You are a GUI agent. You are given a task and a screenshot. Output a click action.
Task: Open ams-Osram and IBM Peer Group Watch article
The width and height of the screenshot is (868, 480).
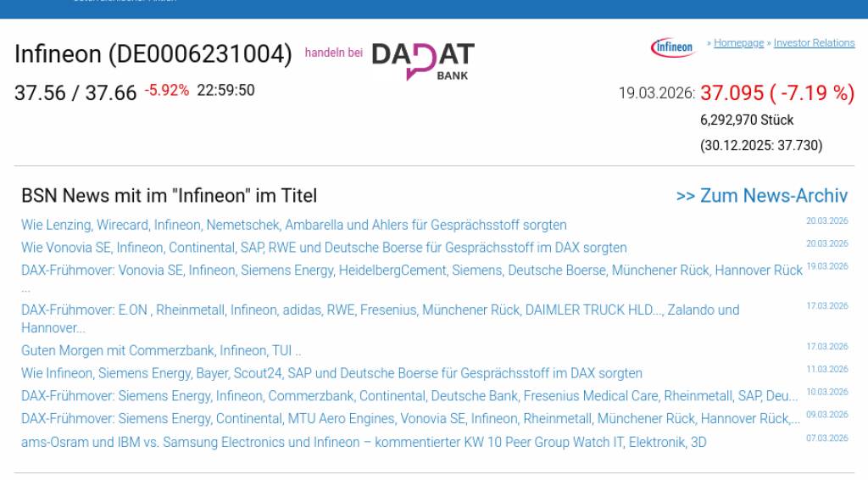click(364, 443)
